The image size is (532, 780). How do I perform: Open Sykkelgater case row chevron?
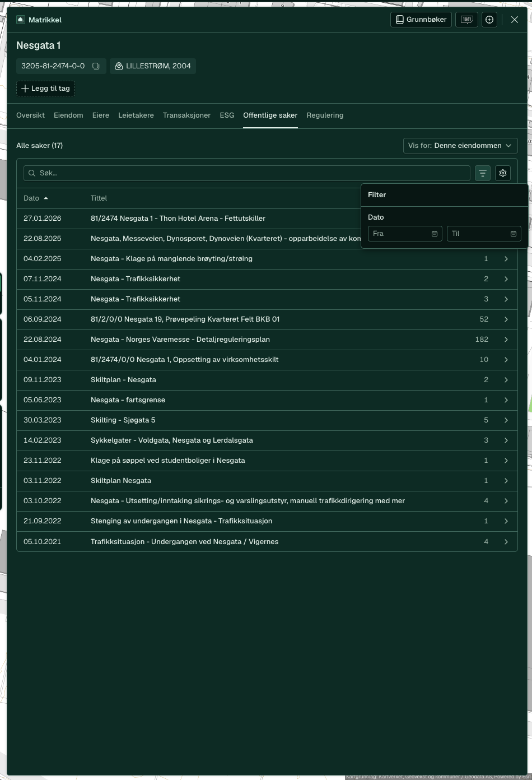(x=506, y=440)
